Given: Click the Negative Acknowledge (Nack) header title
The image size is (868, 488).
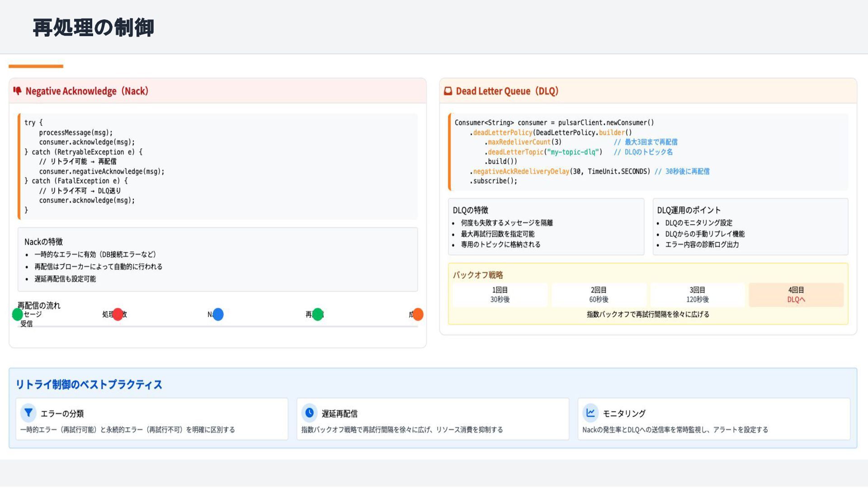Looking at the screenshot, I should click(87, 91).
